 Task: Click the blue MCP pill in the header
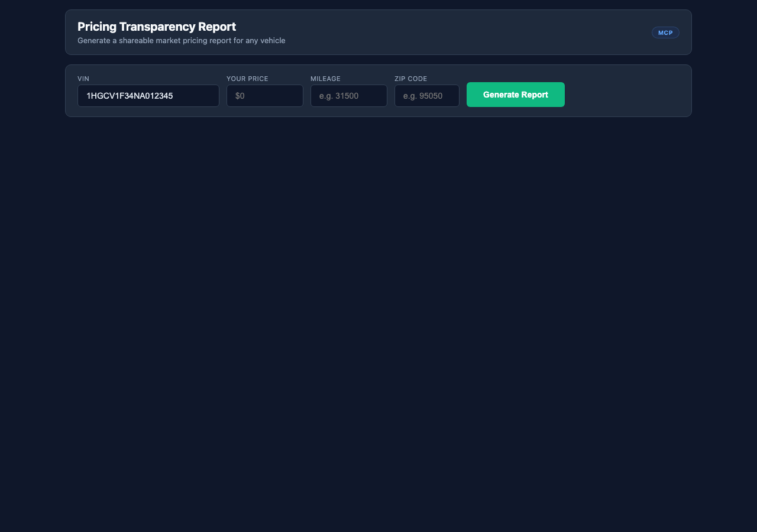coord(665,33)
